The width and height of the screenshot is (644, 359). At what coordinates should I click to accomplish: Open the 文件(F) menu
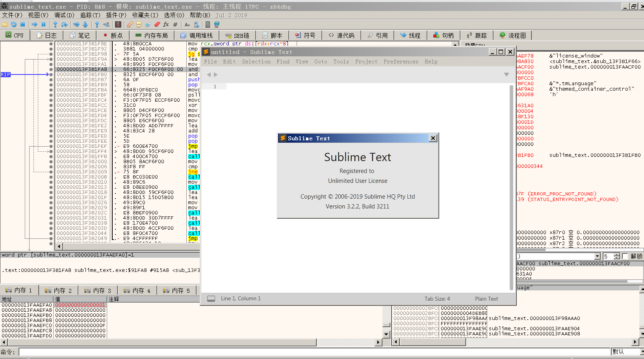click(12, 15)
